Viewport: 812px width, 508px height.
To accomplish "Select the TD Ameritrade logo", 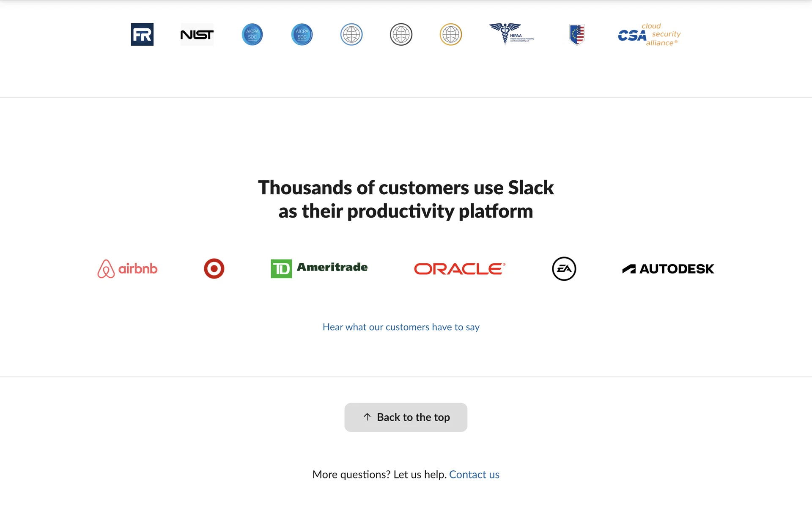I will coord(319,268).
